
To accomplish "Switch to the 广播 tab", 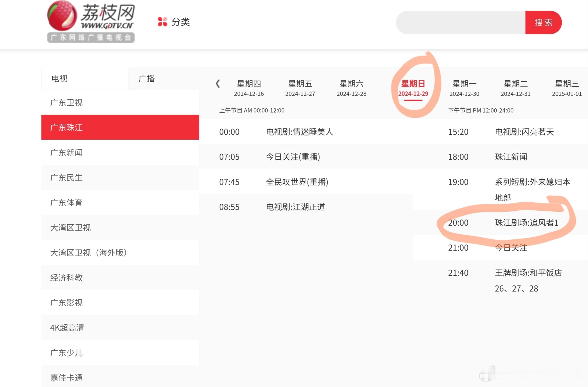I will pyautogui.click(x=164, y=79).
